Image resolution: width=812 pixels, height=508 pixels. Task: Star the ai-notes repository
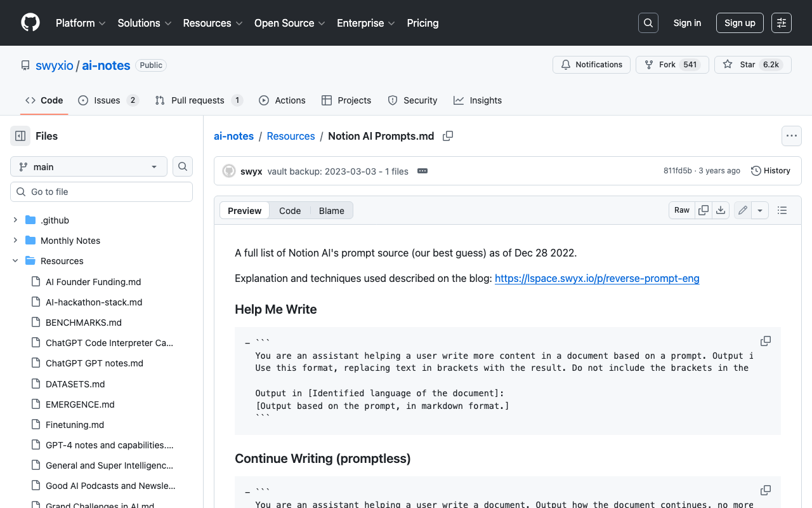pyautogui.click(x=753, y=65)
